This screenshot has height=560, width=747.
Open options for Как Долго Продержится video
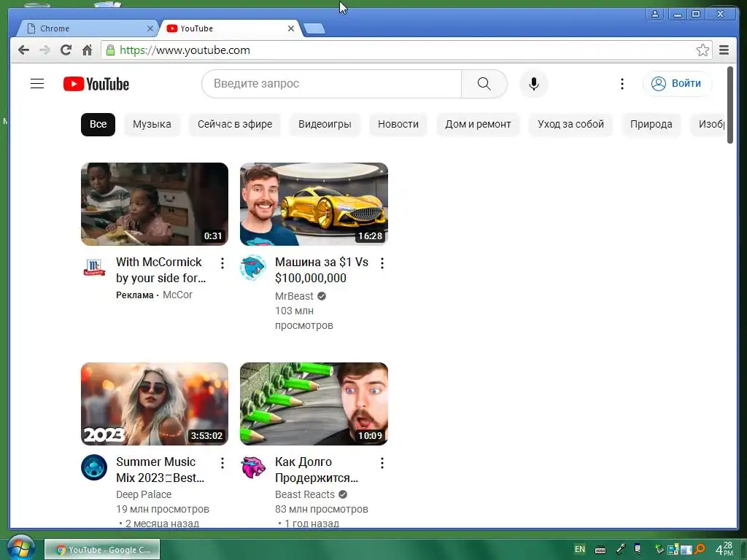tap(382, 463)
